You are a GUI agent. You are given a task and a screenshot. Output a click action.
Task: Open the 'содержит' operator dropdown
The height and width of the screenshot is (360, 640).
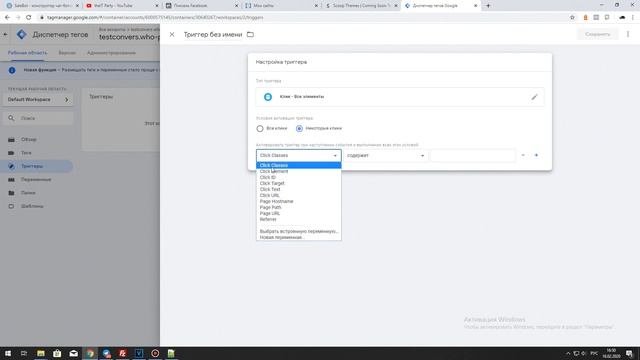click(386, 156)
